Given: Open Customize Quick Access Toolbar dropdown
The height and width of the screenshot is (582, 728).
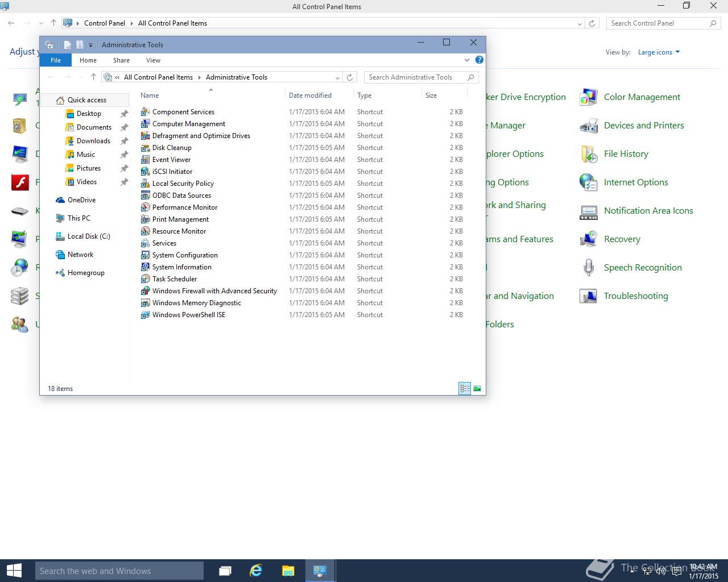Looking at the screenshot, I should [x=90, y=45].
